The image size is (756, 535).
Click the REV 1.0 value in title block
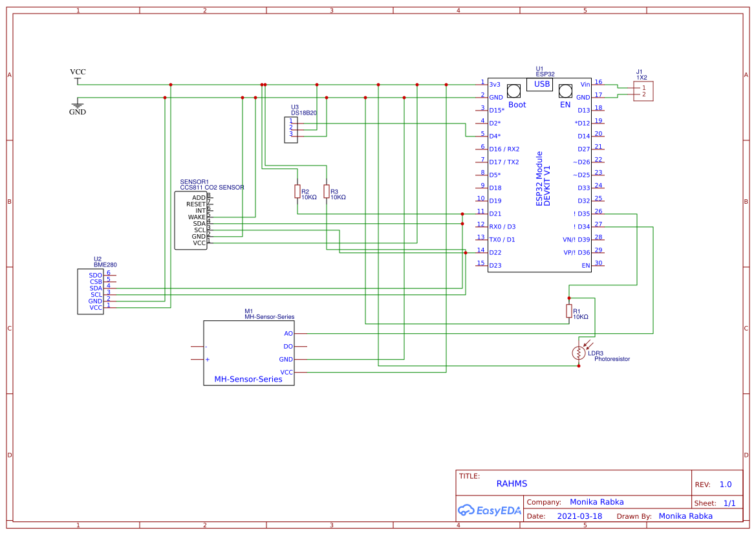(x=726, y=483)
